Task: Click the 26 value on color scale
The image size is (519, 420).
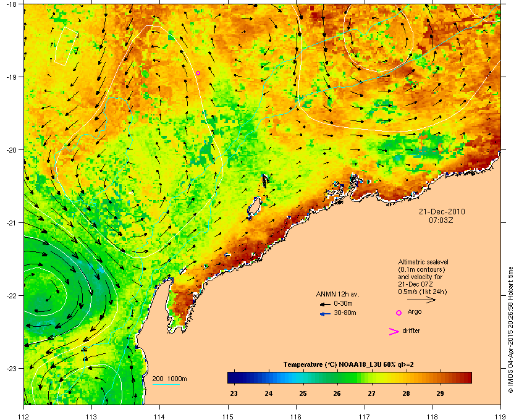Action: [337, 393]
